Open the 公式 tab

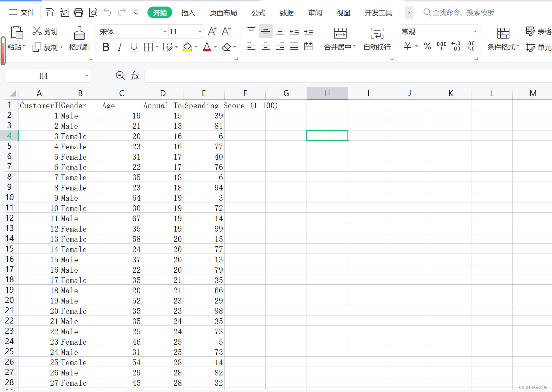[x=258, y=13]
